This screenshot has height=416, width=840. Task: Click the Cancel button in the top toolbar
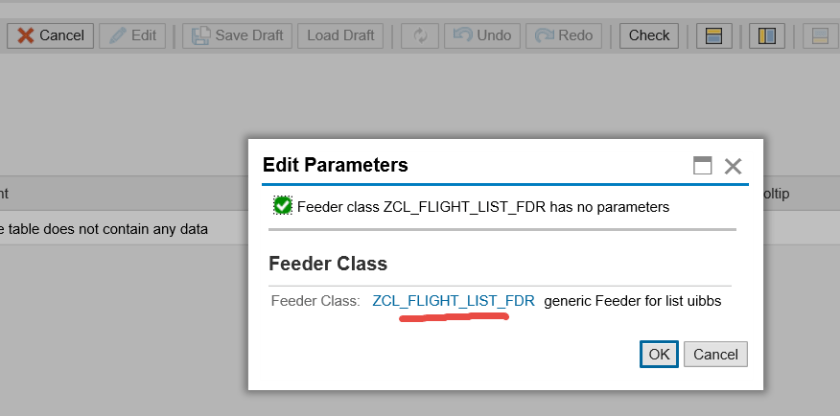pos(50,35)
